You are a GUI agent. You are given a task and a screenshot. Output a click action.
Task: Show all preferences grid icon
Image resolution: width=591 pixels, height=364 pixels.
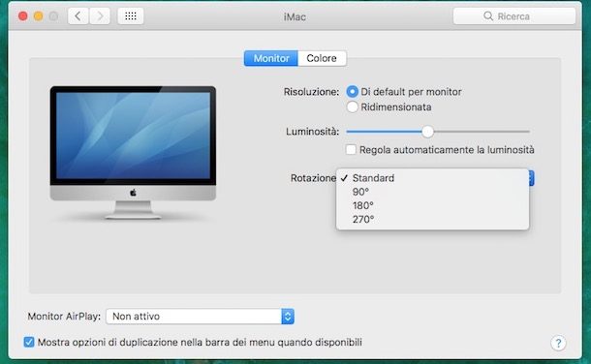[x=131, y=16]
